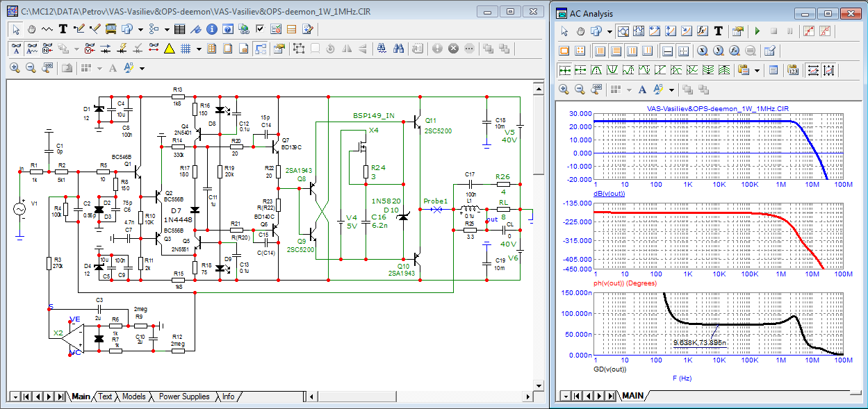
Task: Open the grid icon dropdown arrow
Action: [199, 49]
